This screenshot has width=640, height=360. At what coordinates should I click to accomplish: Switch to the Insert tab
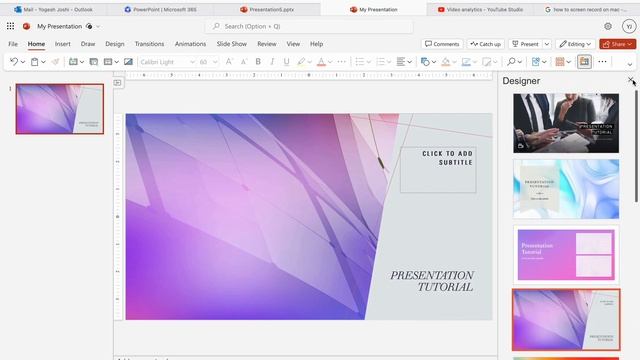pos(62,44)
